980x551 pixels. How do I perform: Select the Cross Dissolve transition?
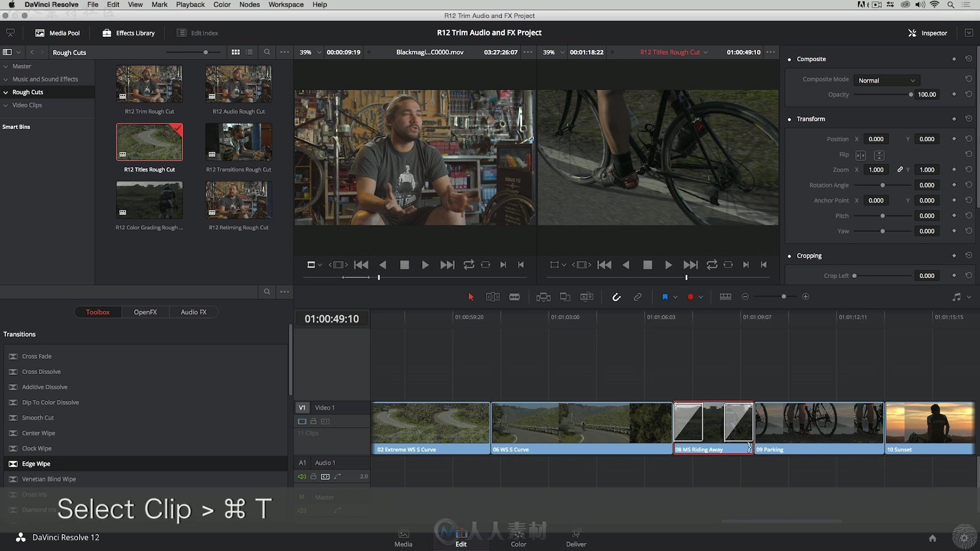coord(146,372)
